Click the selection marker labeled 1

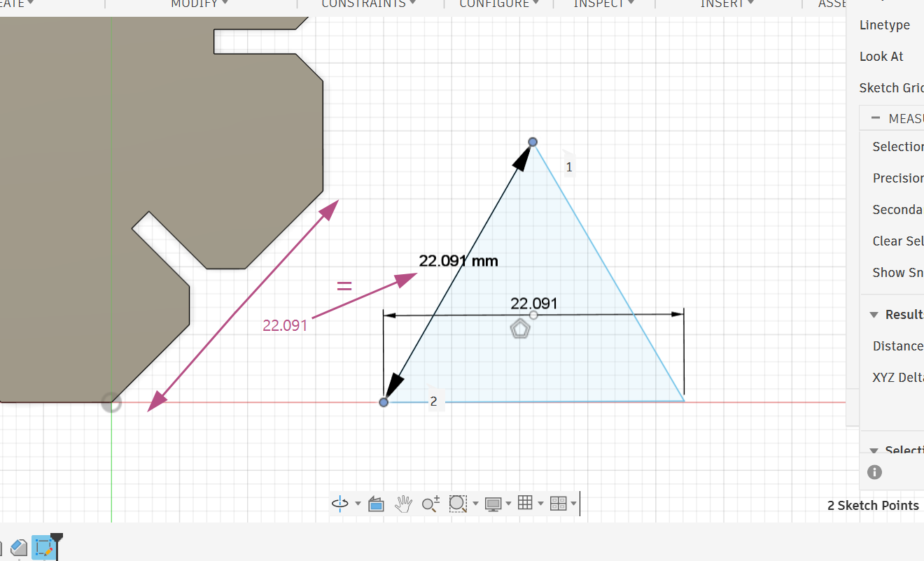569,166
